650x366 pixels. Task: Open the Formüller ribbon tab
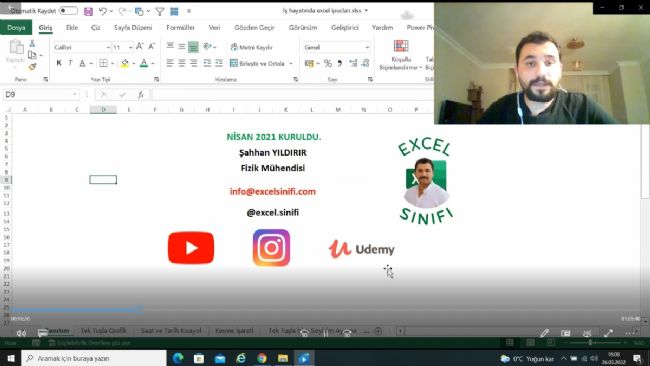click(x=180, y=27)
